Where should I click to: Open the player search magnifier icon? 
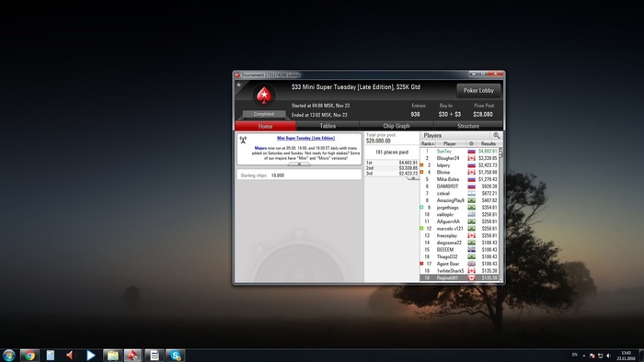click(x=497, y=135)
